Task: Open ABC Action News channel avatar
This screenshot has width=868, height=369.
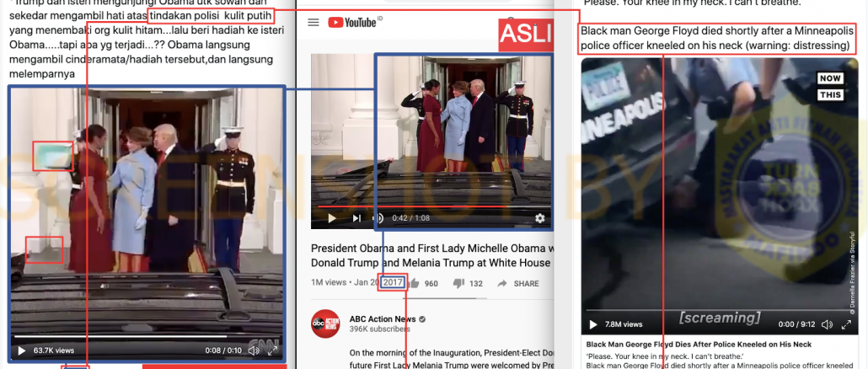Action: [x=325, y=324]
